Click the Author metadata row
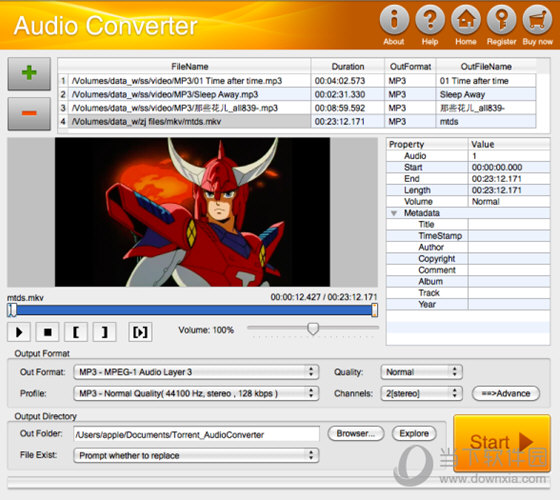This screenshot has width=560, height=500. click(x=468, y=248)
